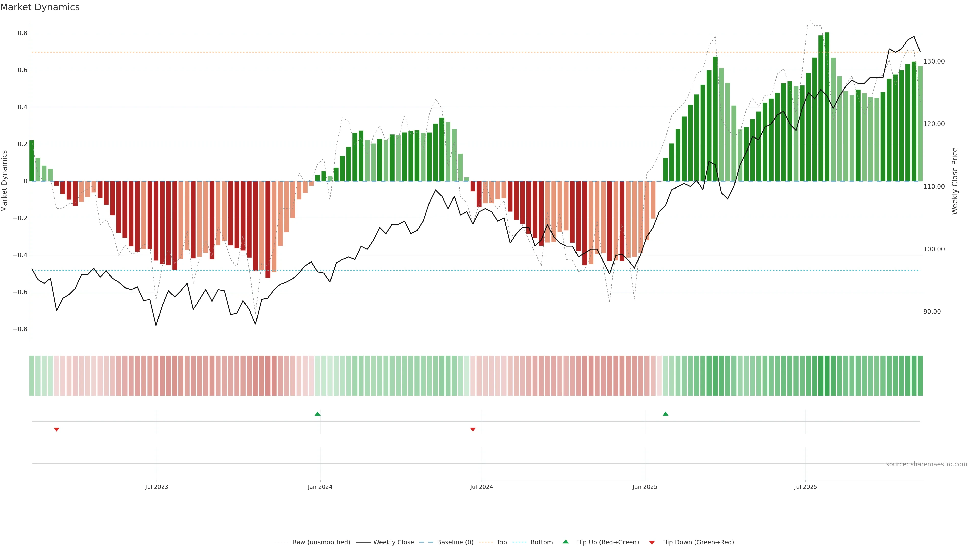The height and width of the screenshot is (551, 980).
Task: Click the green triangle in Flip Up legend
Action: click(x=566, y=542)
